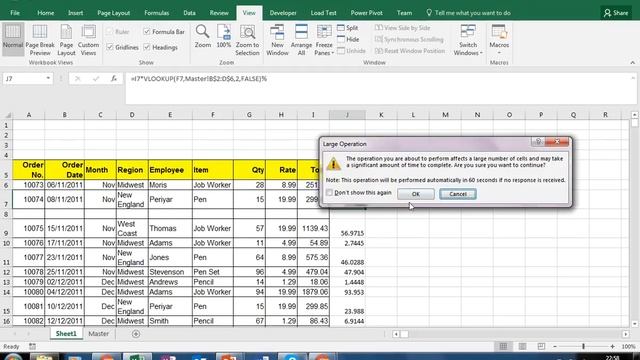This screenshot has height=360, width=640.
Task: Click Page Layout status bar icon
Action: (x=522, y=346)
